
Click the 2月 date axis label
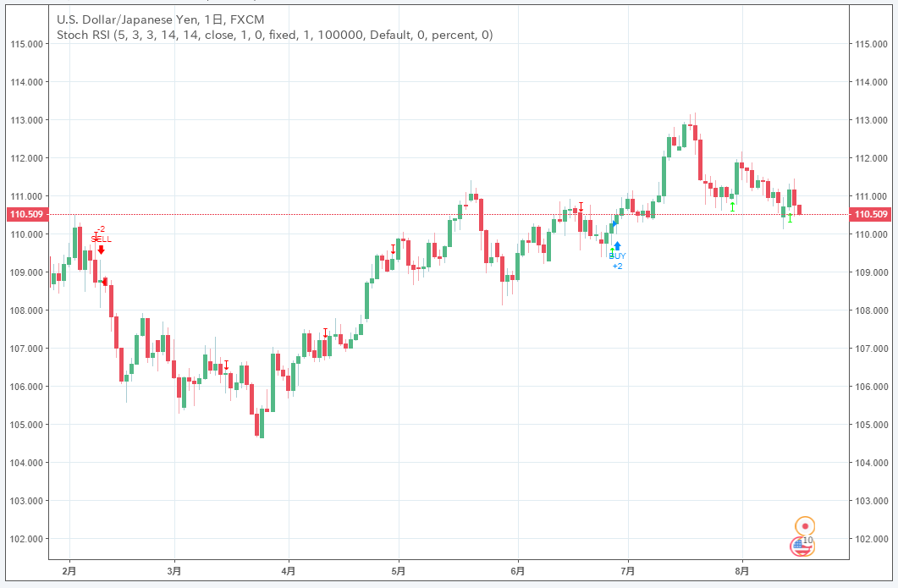pyautogui.click(x=69, y=571)
